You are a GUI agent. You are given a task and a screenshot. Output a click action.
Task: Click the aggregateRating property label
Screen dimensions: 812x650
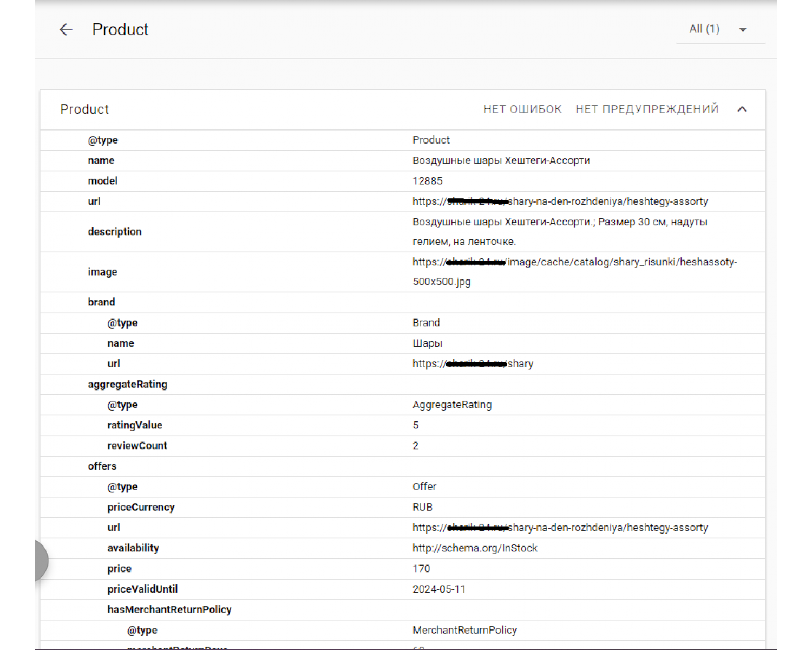(x=128, y=384)
